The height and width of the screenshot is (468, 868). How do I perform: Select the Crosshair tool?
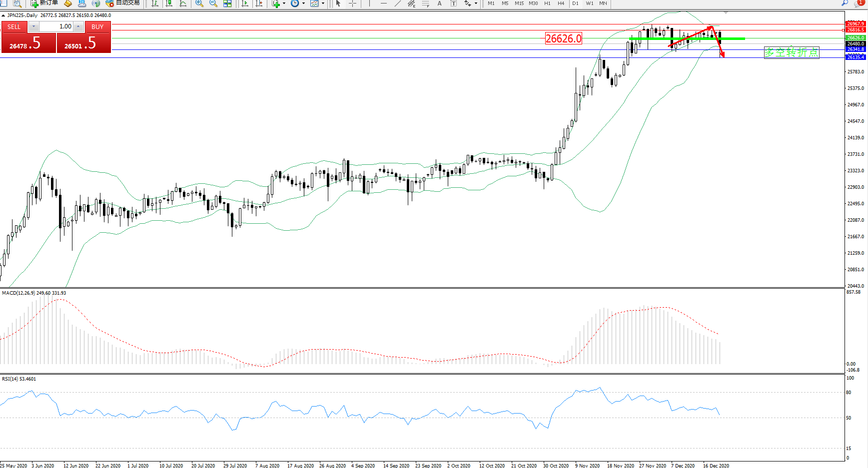352,3
